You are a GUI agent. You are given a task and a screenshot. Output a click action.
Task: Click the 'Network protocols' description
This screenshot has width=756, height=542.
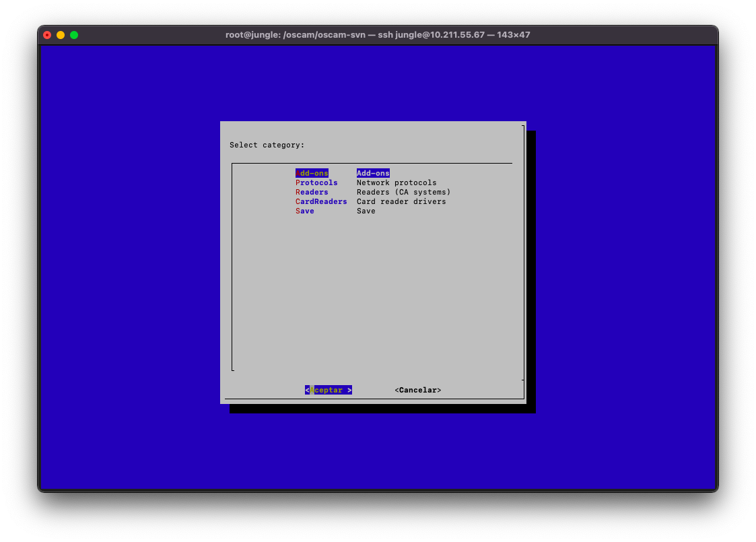pyautogui.click(x=397, y=182)
